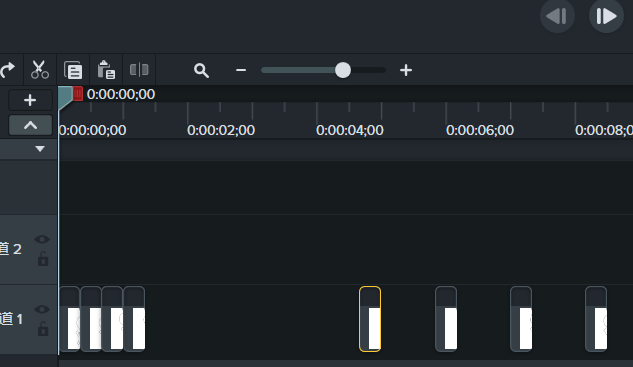Click the split clip icon
The height and width of the screenshot is (367, 633).
point(139,70)
